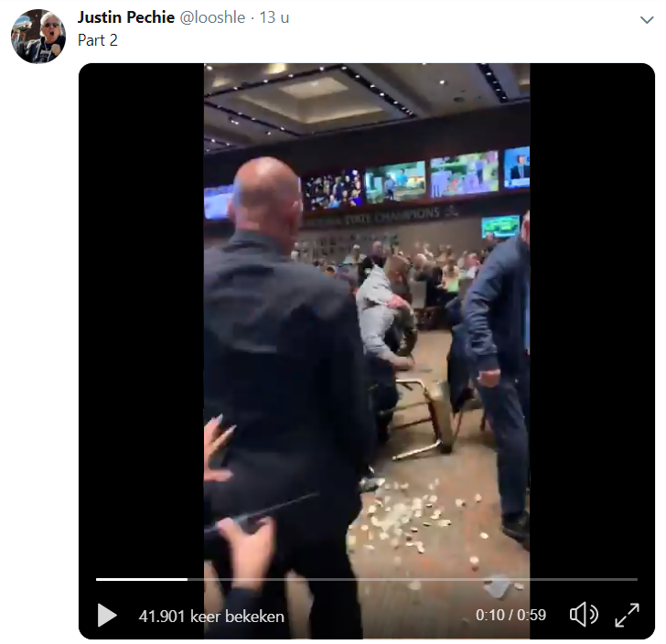
Task: Click the @looshle handle
Action: 210,17
